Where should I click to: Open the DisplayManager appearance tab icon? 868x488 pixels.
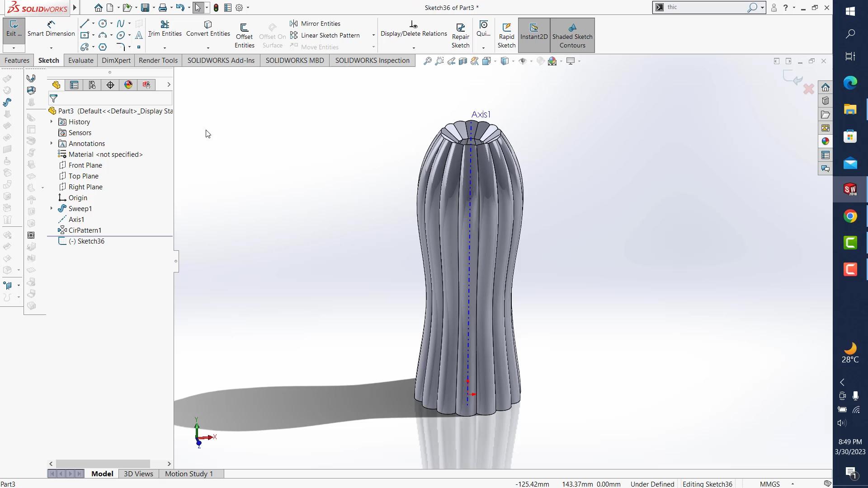(x=128, y=85)
